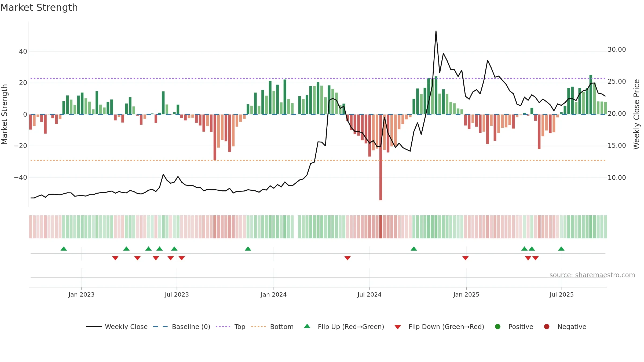This screenshot has width=644, height=362.
Task: Toggle the Negative legend entry
Action: tap(565, 327)
